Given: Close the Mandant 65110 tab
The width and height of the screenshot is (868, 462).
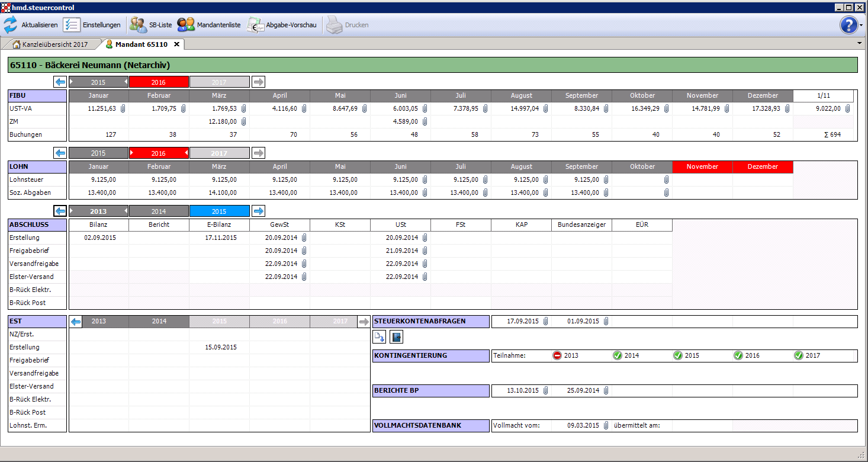Looking at the screenshot, I should tap(176, 44).
